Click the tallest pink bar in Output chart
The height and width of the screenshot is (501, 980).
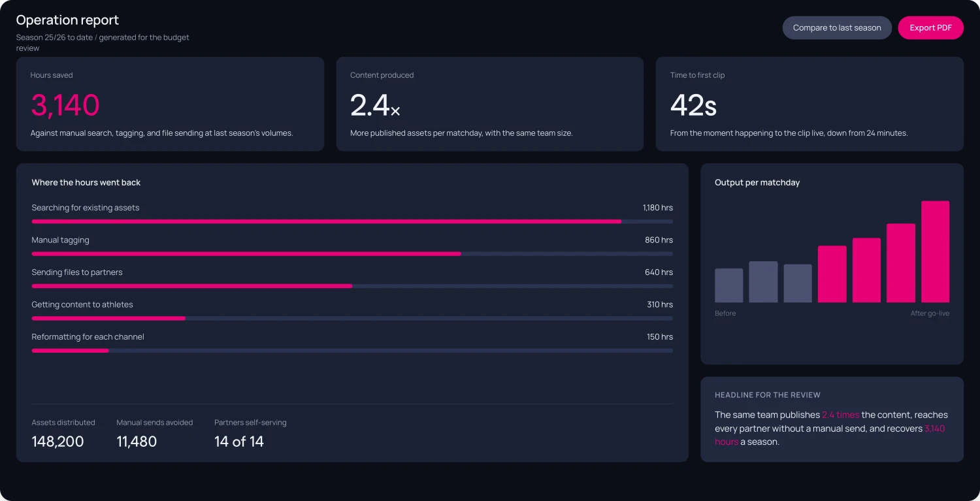coord(935,251)
